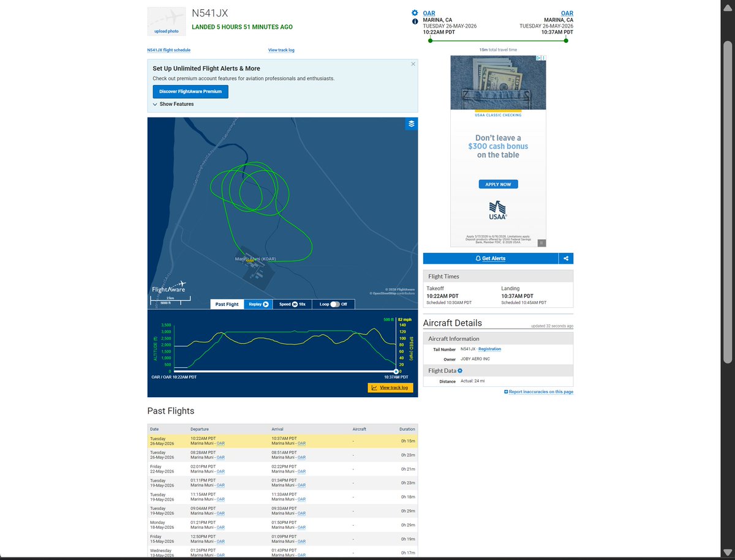This screenshot has width=735, height=560.
Task: Click the AdChoices icon on the USAA ad
Action: [x=538, y=58]
